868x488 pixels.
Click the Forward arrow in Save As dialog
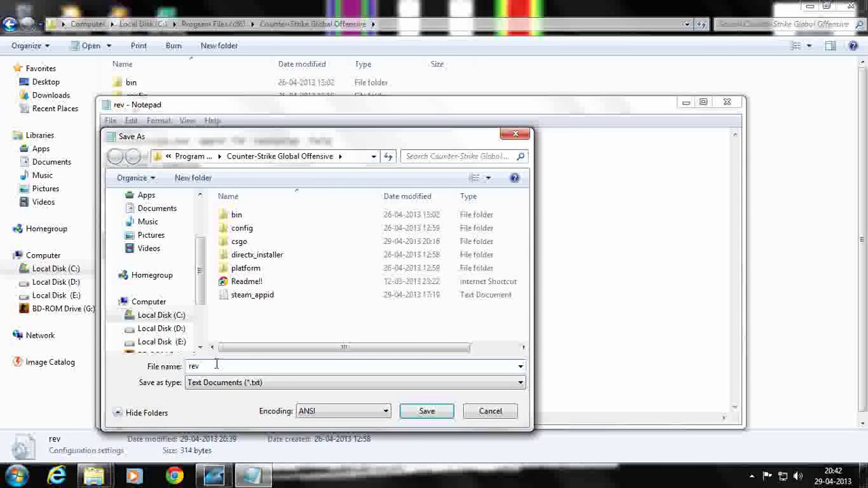point(134,157)
